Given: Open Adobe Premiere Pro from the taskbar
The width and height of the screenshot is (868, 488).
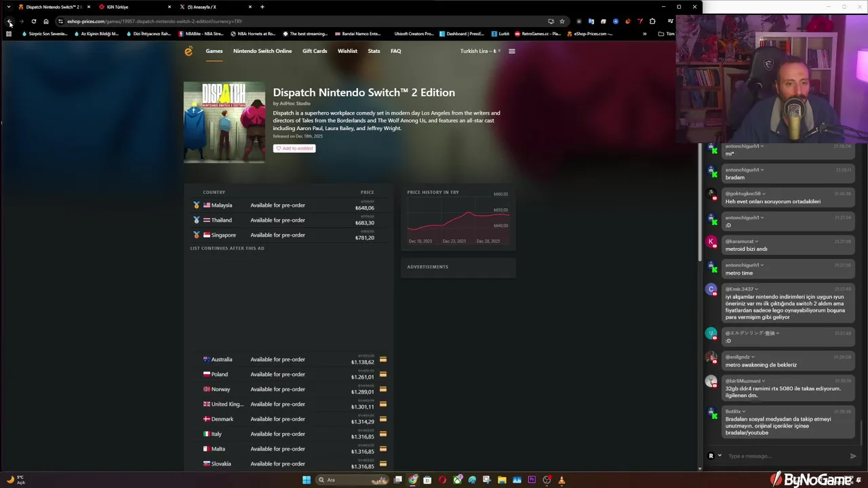Looking at the screenshot, I should [x=532, y=480].
